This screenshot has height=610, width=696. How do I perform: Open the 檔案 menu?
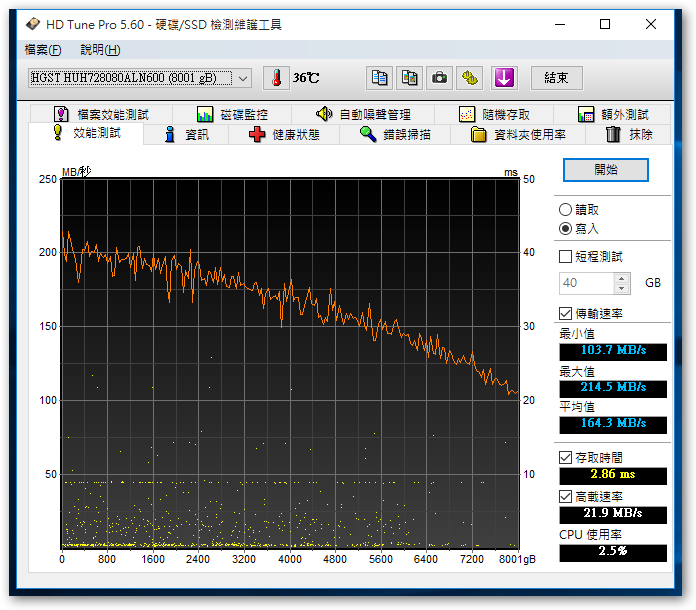coord(42,50)
